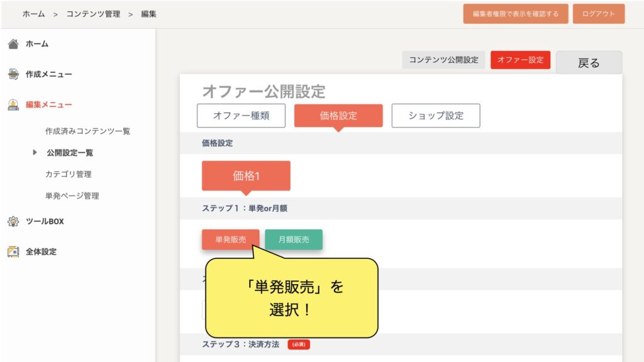Switch to the ショップ設定 tab
The width and height of the screenshot is (644, 362).
[x=436, y=116]
